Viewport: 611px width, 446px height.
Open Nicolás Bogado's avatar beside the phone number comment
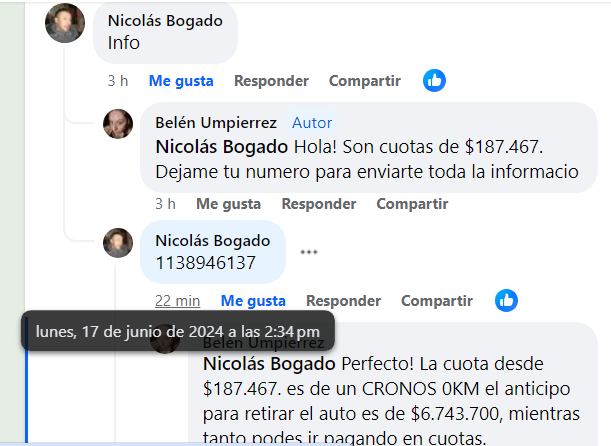tap(118, 243)
